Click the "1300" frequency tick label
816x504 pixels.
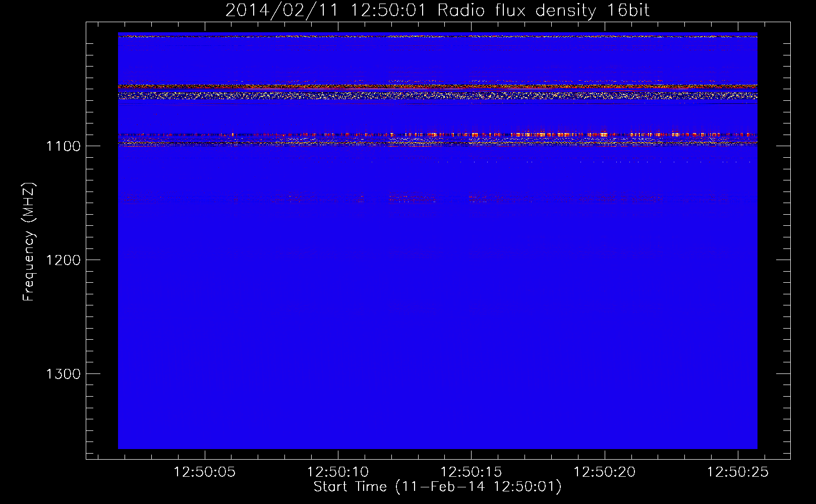(x=63, y=374)
